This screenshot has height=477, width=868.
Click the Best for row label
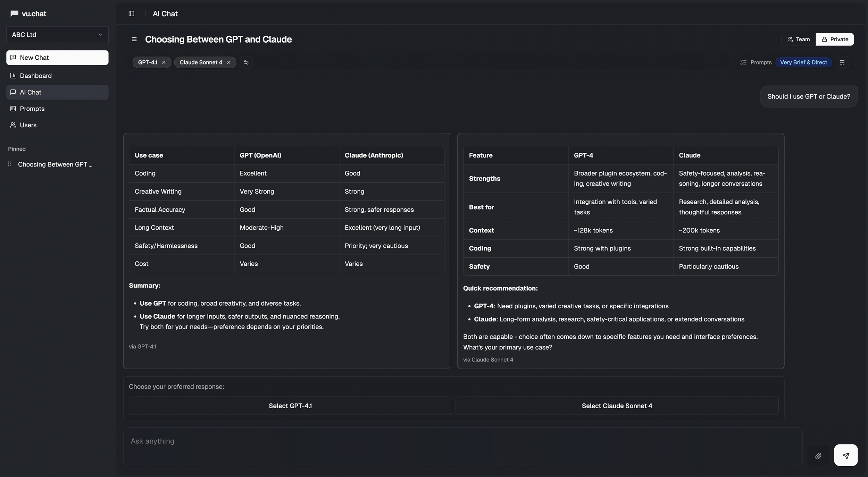point(481,207)
